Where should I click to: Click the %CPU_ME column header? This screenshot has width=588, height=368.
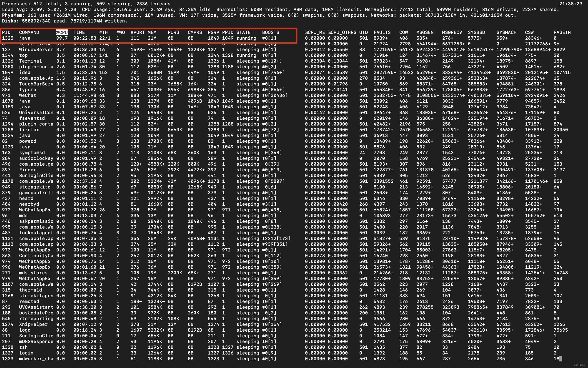click(315, 32)
